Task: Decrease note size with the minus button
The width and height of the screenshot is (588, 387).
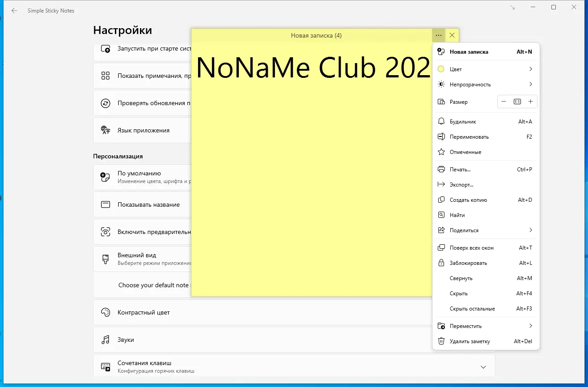Action: coord(504,102)
